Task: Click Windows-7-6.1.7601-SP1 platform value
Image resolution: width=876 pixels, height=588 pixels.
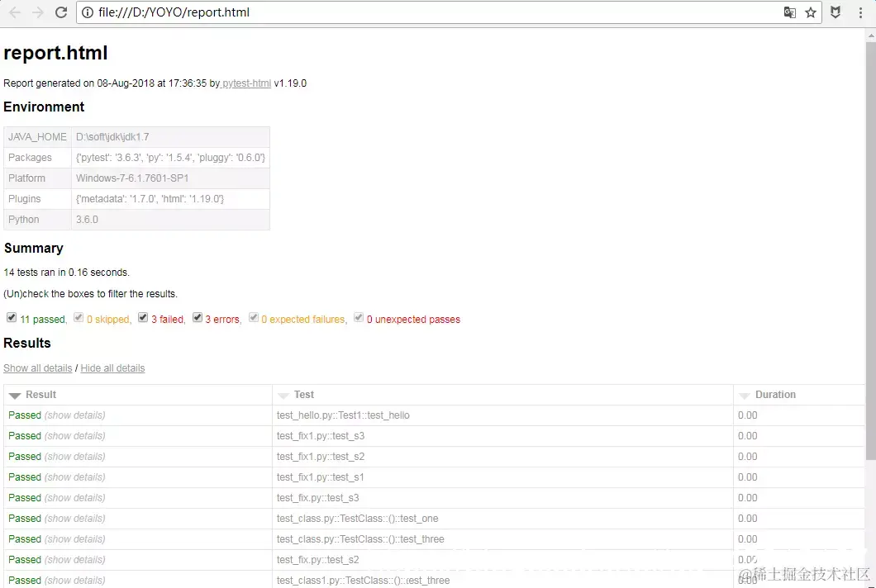Action: tap(132, 178)
